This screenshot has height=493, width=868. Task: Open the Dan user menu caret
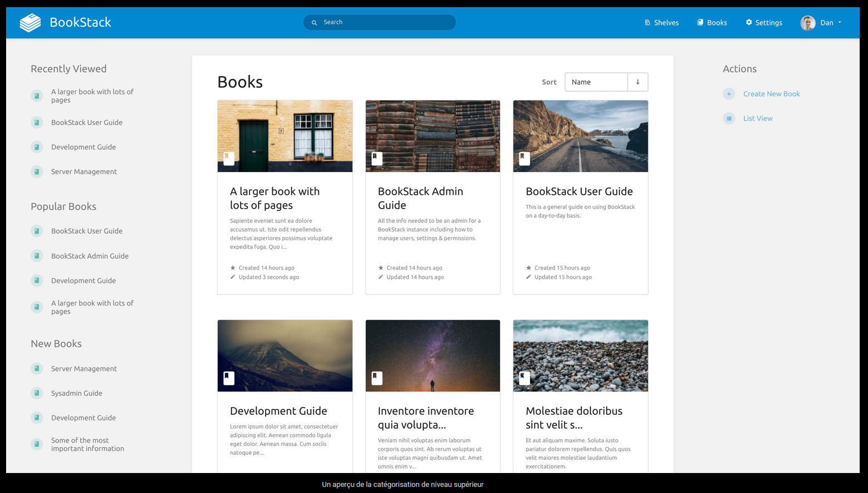pyautogui.click(x=840, y=23)
